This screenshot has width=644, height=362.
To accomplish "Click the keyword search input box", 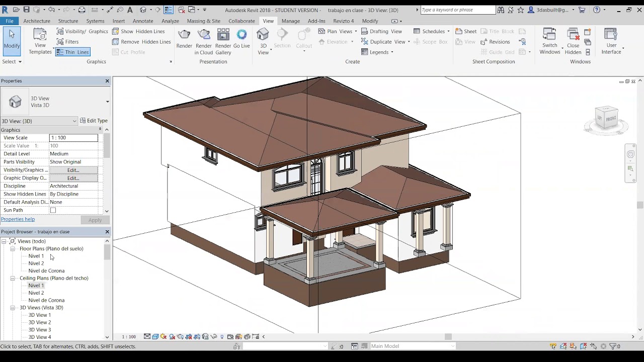I will tap(458, 10).
